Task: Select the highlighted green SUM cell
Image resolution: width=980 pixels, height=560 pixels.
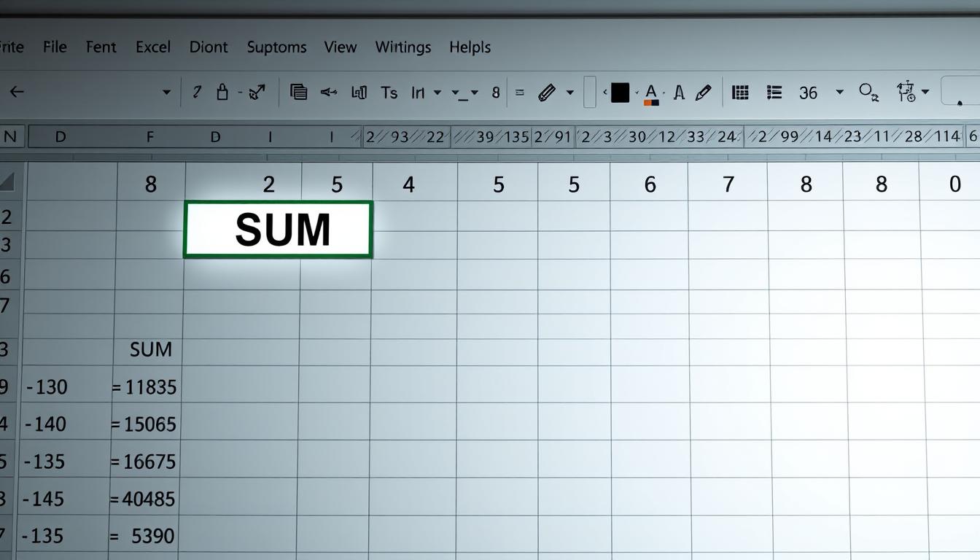Action: click(x=279, y=230)
